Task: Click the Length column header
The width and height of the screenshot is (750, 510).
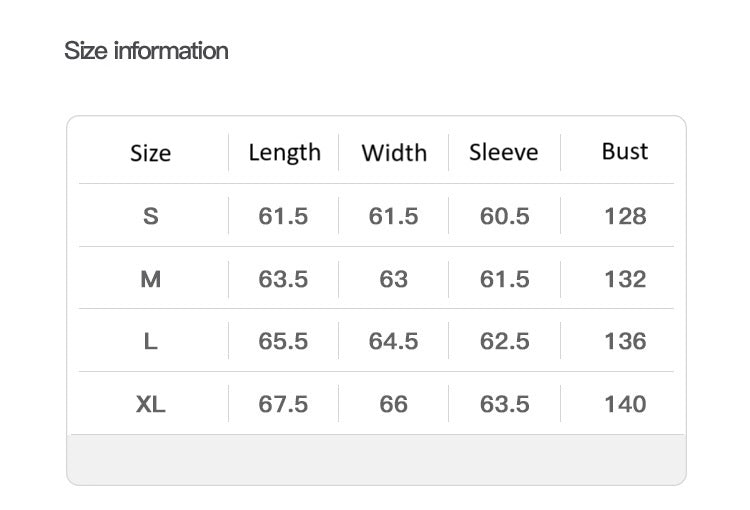Action: click(284, 152)
